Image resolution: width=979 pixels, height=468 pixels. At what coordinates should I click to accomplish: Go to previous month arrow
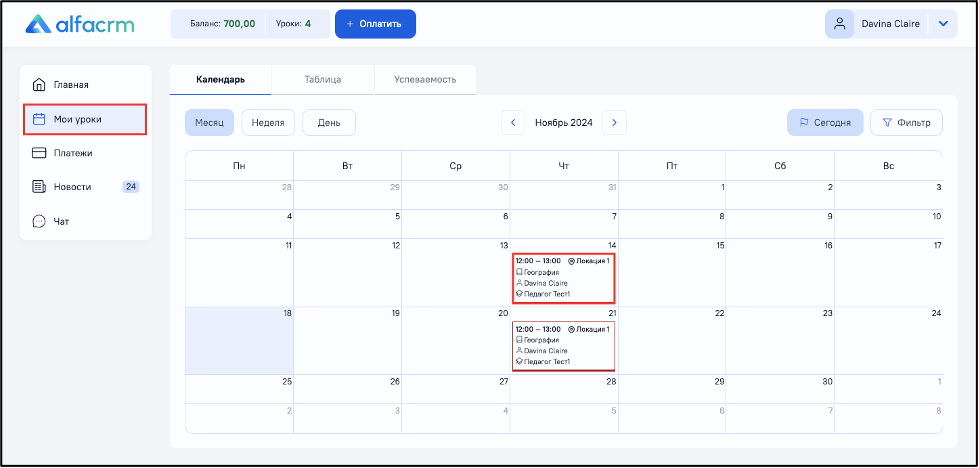[x=513, y=122]
